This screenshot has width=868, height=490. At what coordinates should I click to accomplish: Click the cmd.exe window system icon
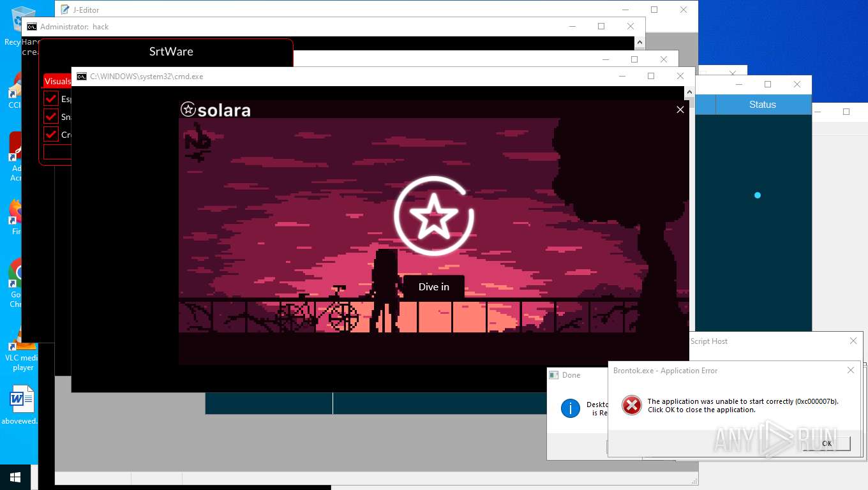tap(82, 77)
